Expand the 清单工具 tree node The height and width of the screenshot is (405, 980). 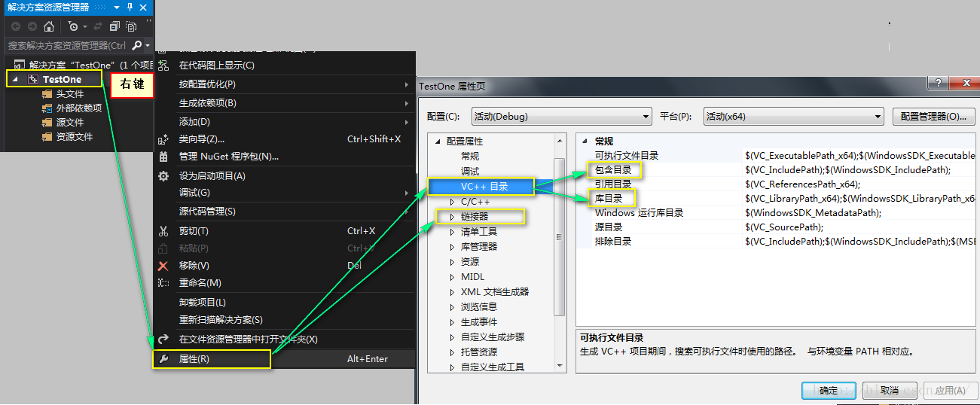[452, 232]
